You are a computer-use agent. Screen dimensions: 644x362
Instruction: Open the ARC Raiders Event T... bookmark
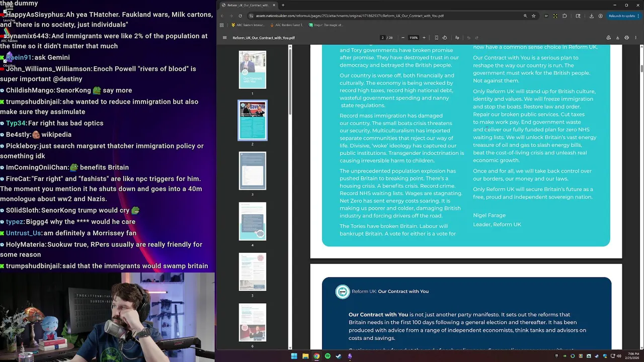pos(286,25)
